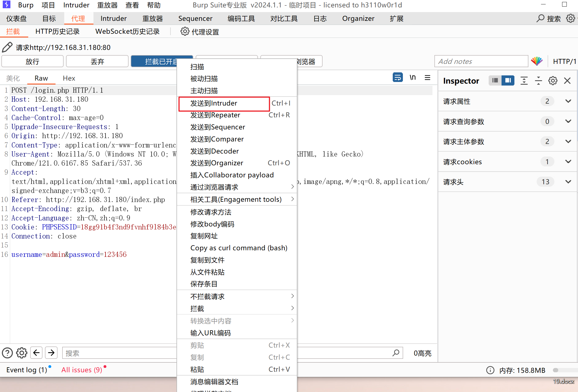
Task: Expand 请求属性 section
Action: click(568, 101)
